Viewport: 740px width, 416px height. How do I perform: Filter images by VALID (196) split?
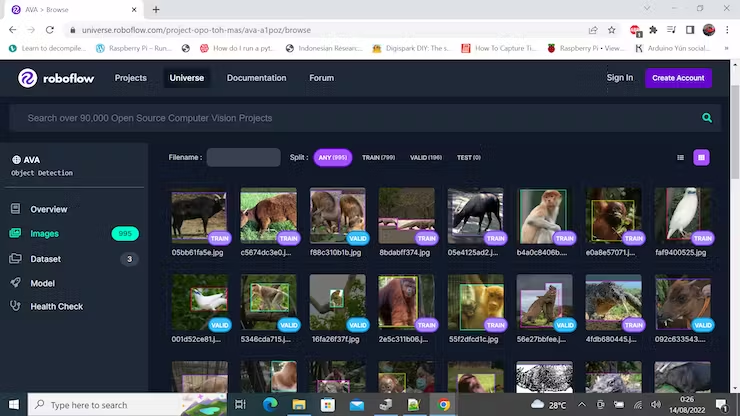426,157
